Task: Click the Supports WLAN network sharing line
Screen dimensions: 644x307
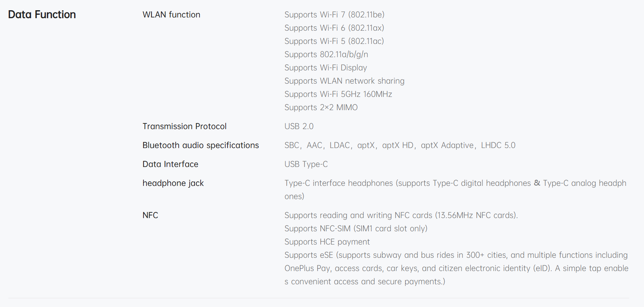Action: click(x=344, y=81)
